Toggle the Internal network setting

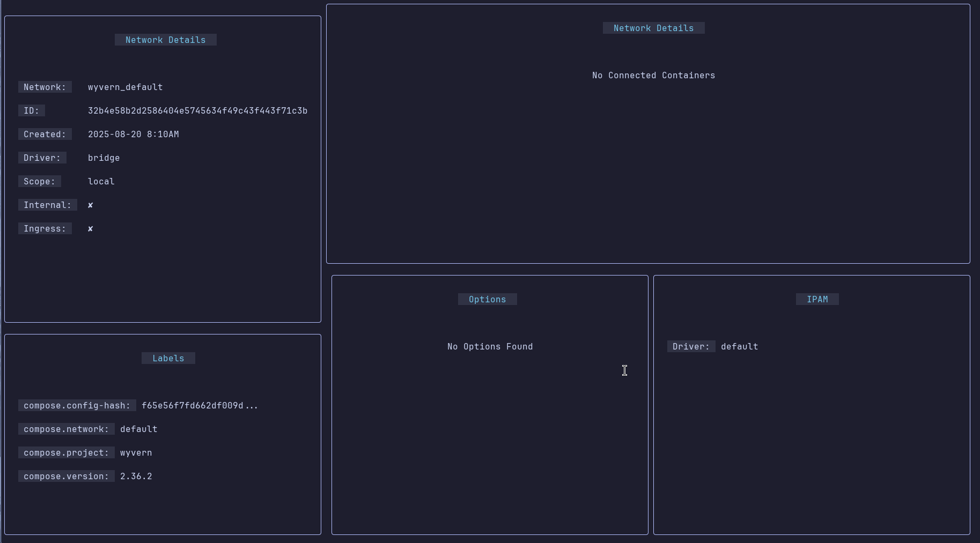[90, 205]
